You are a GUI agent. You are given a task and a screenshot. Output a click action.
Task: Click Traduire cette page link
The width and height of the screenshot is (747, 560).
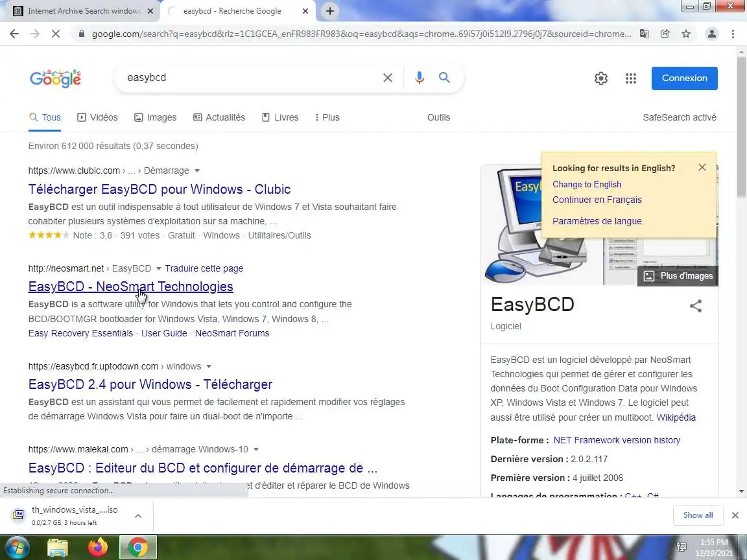coord(204,268)
